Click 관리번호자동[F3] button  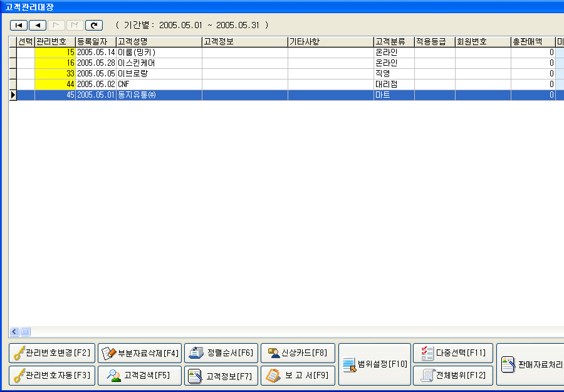52,376
